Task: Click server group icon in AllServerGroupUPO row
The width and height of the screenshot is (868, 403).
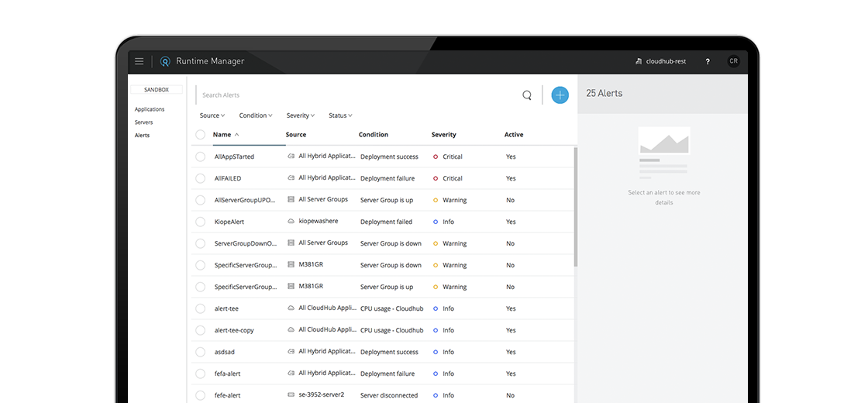Action: 291,199
